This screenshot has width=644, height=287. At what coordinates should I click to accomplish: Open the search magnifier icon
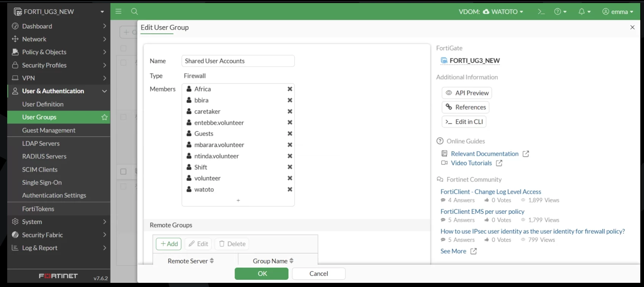click(135, 11)
